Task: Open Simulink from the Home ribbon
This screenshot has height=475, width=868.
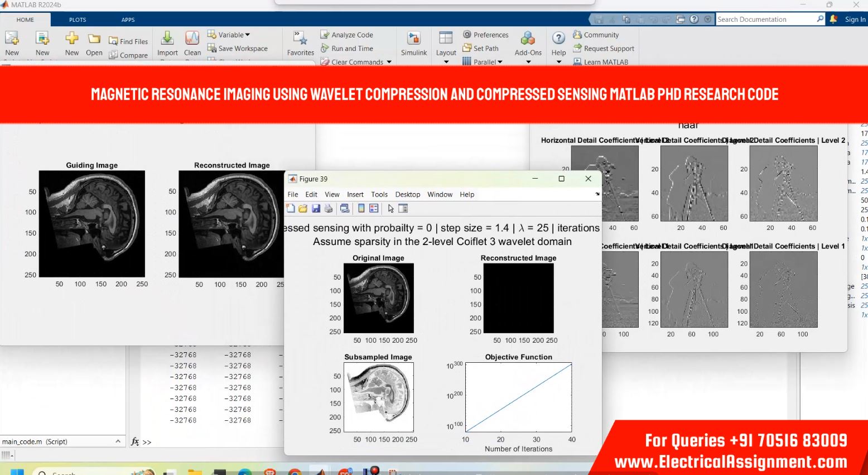Action: tap(413, 44)
